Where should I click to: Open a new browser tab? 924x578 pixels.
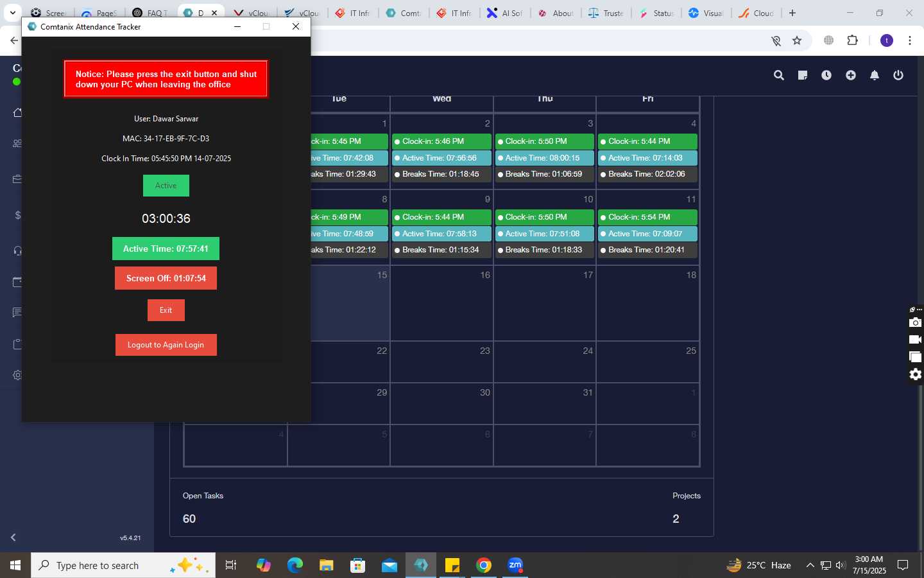pyautogui.click(x=792, y=13)
